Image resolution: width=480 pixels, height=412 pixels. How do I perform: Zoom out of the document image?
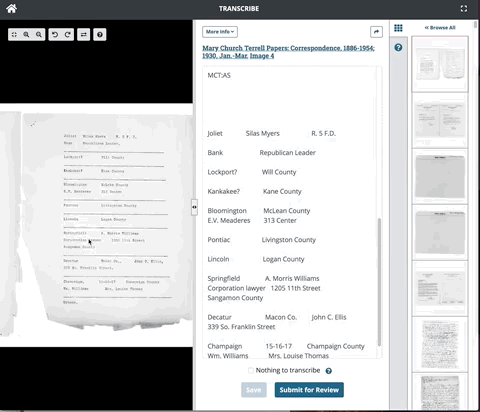[39, 34]
